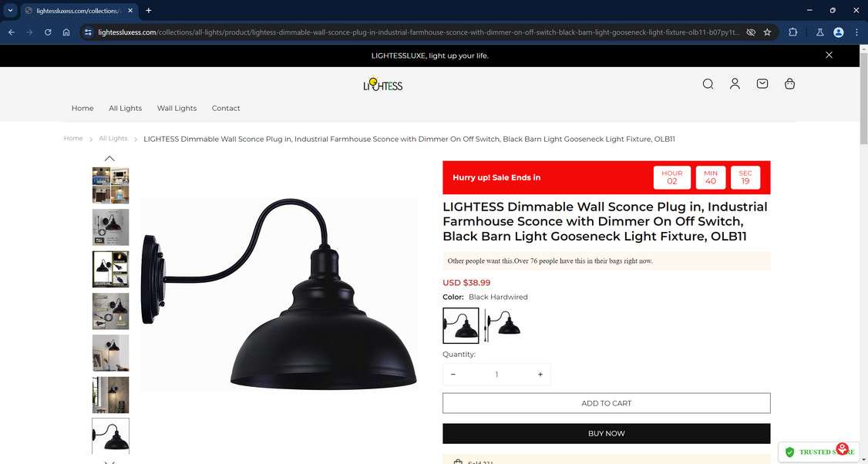
Task: Dismiss the LIGHTESSLUXE announcement banner
Action: 829,55
